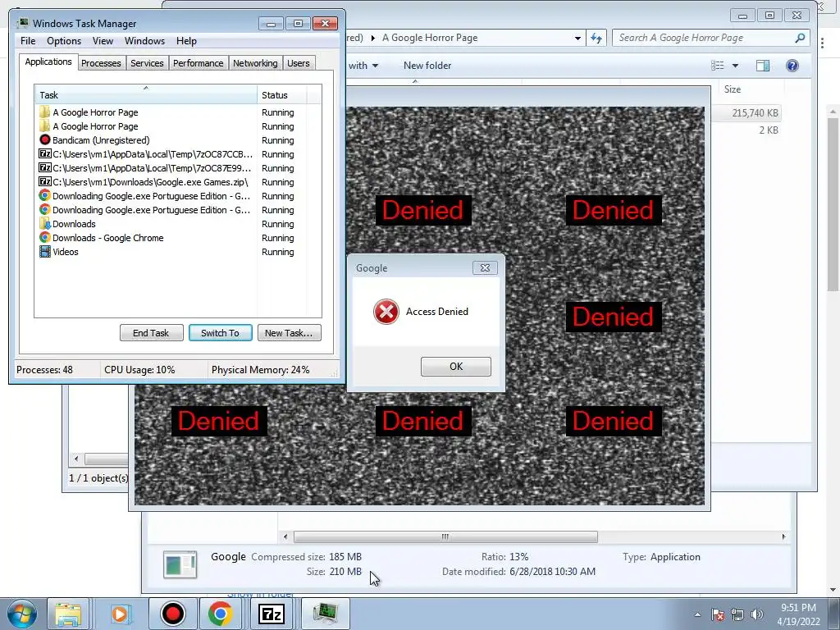
Task: Open view options dropdown arrow
Action: click(736, 66)
